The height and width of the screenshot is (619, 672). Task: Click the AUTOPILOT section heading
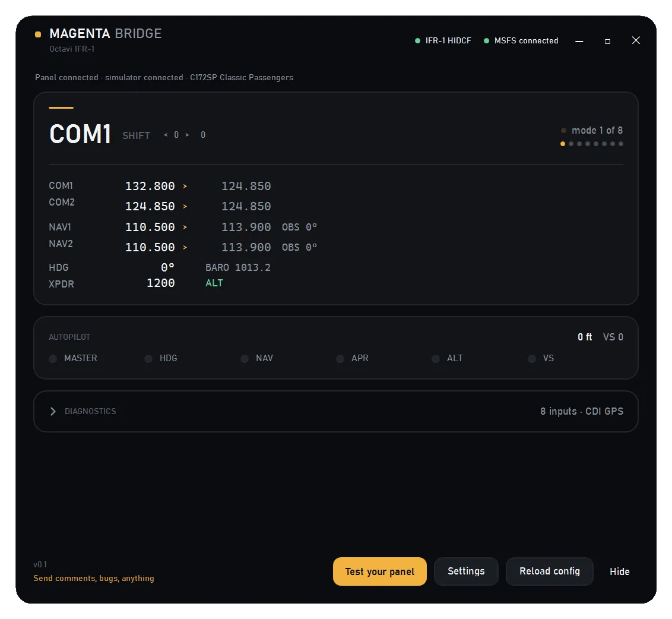[x=69, y=337]
